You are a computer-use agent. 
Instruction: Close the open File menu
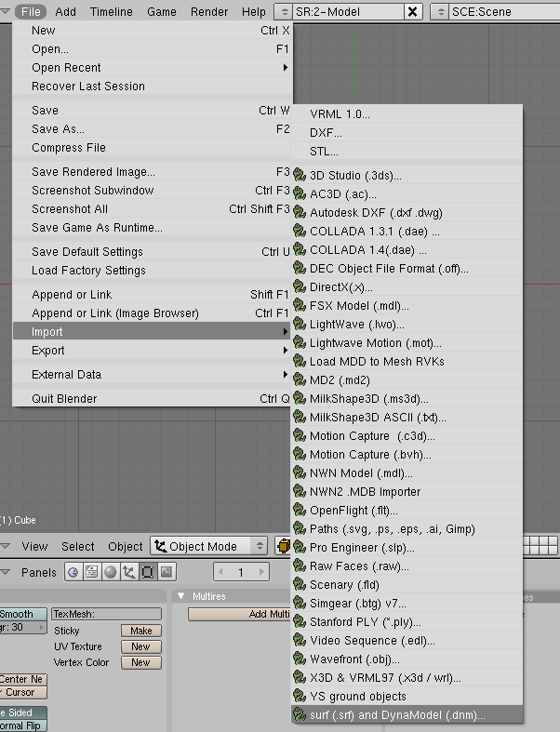click(31, 12)
